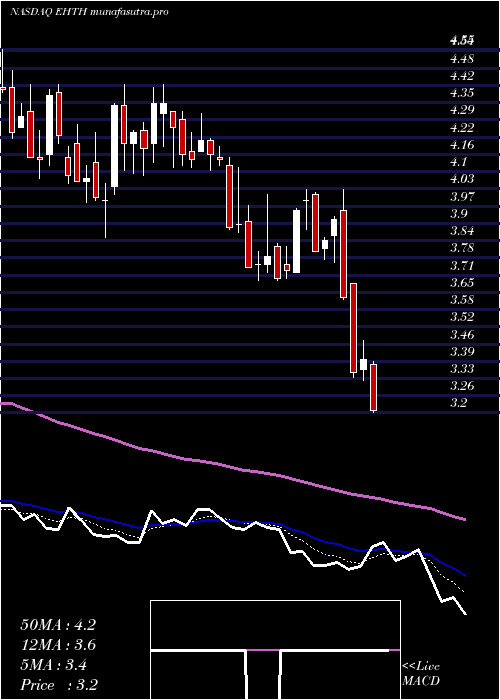Viewport: 500px width, 700px height.
Task: Click the NASDAQ EHTH munafasutra.pro title
Action: 89,12
